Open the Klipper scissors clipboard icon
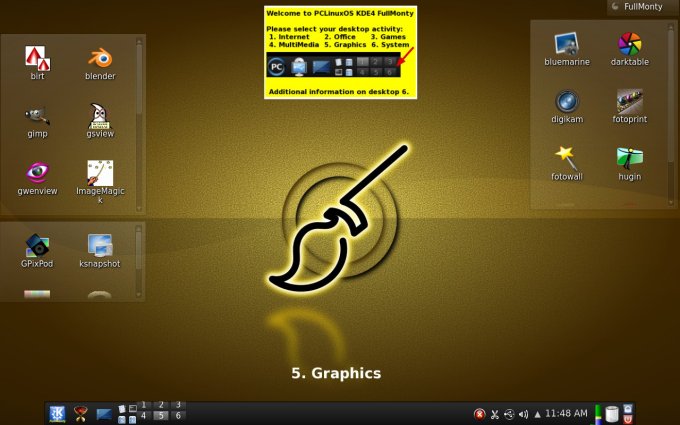680x425 pixels. point(494,415)
